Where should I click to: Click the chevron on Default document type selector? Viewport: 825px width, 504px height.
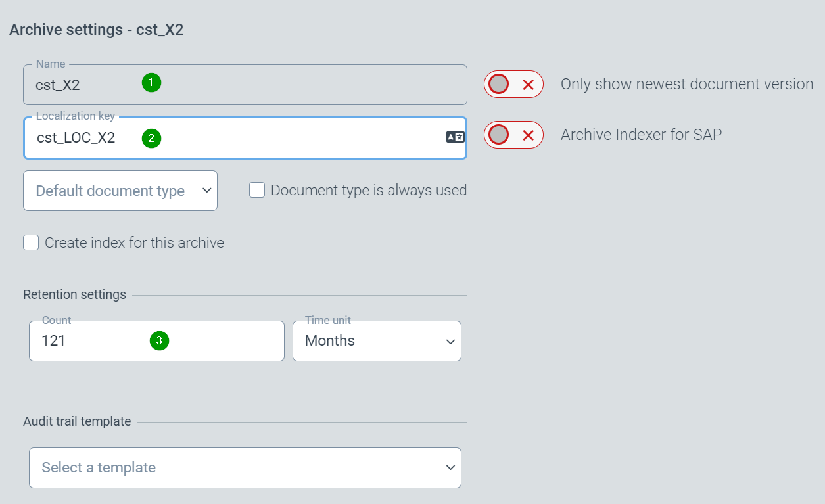pyautogui.click(x=206, y=190)
